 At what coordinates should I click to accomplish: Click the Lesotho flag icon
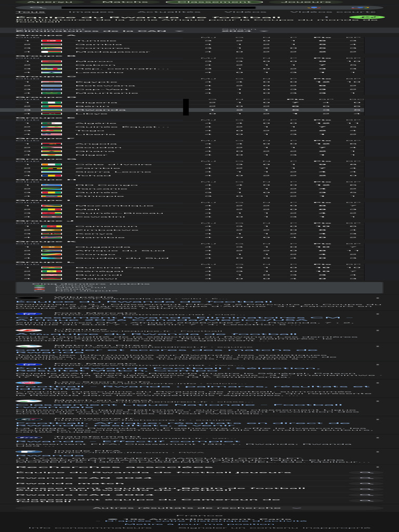click(51, 72)
